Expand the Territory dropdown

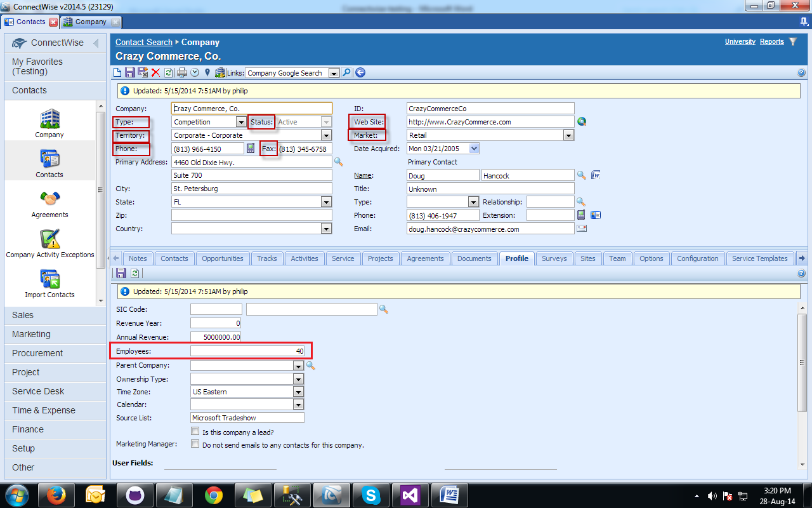pos(326,135)
